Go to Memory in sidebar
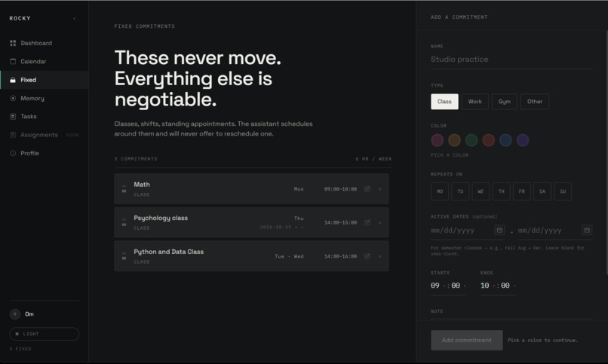This screenshot has width=608, height=364. pos(45,99)
